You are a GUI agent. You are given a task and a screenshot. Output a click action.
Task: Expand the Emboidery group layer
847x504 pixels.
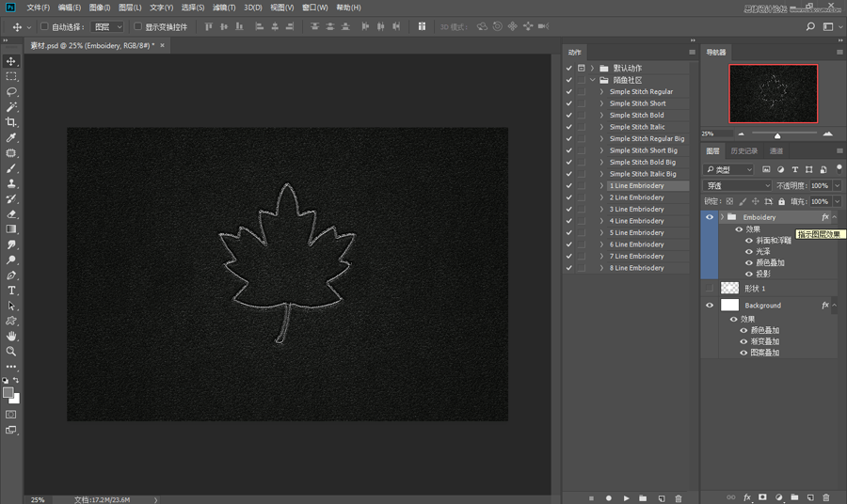coord(722,217)
